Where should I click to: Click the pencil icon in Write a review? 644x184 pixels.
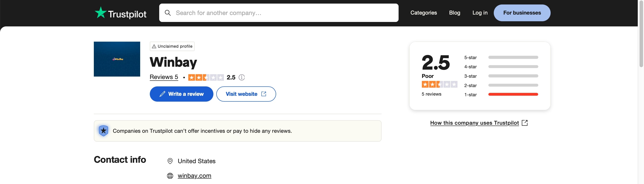pyautogui.click(x=162, y=94)
